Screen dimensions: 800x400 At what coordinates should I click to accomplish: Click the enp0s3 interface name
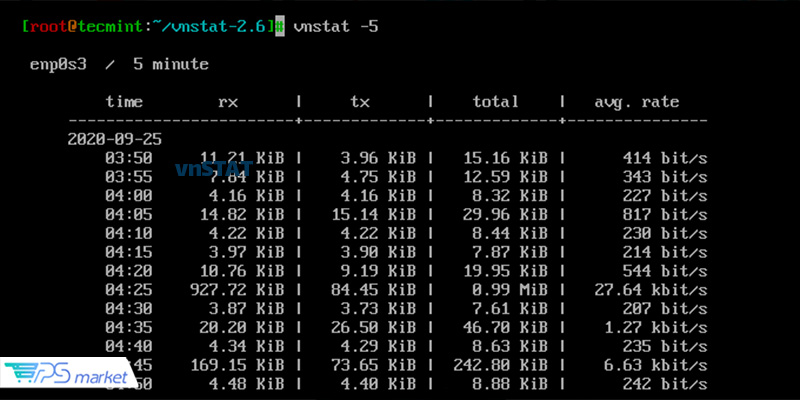(x=58, y=65)
